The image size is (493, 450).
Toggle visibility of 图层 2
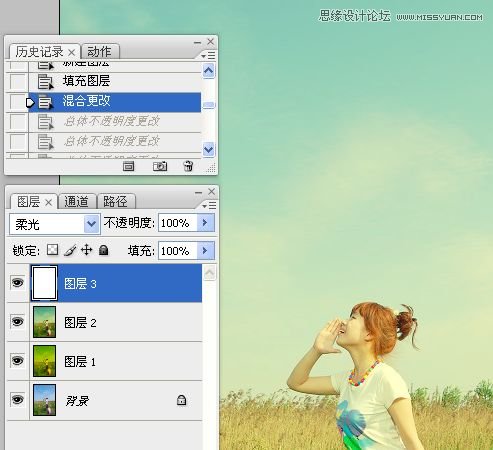[18, 322]
